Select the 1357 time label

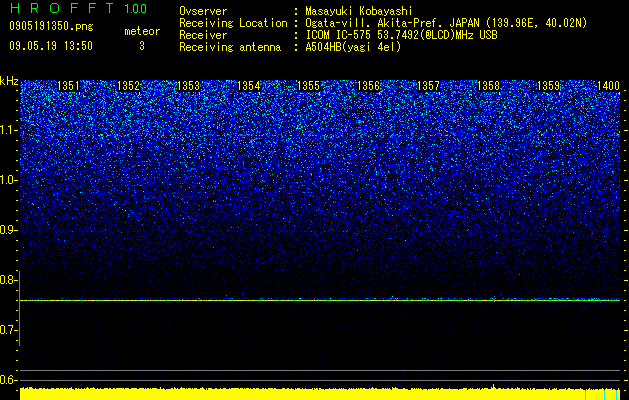pyautogui.click(x=428, y=86)
